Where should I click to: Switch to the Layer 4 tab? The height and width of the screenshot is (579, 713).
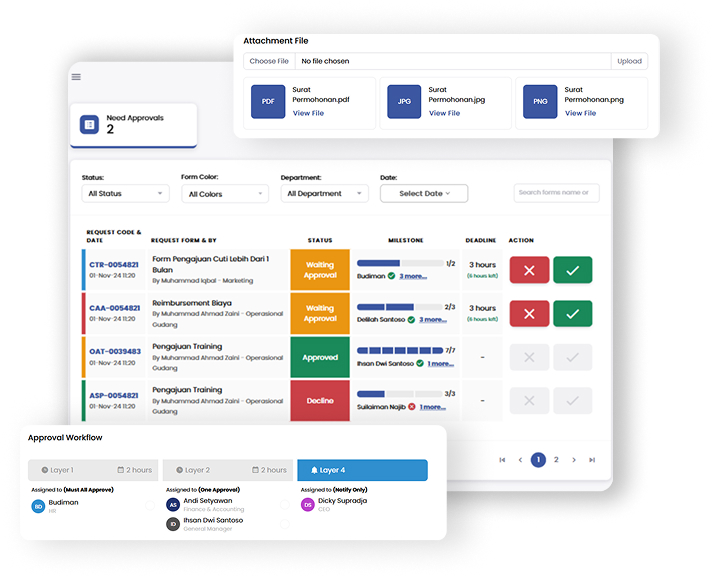(362, 470)
